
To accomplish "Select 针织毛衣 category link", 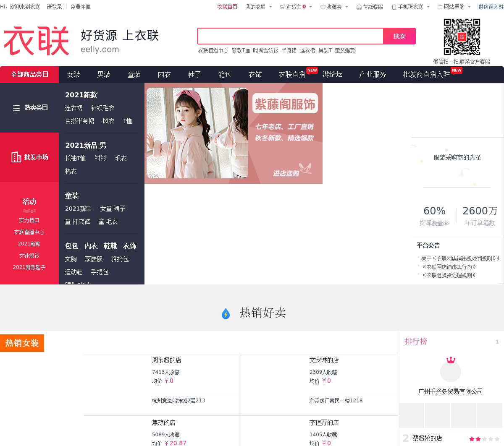I will [103, 108].
